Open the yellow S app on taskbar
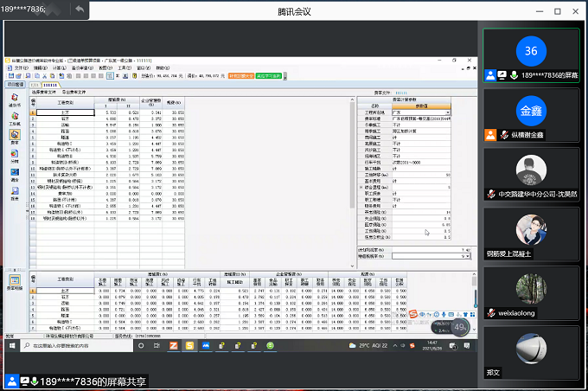 click(189, 346)
